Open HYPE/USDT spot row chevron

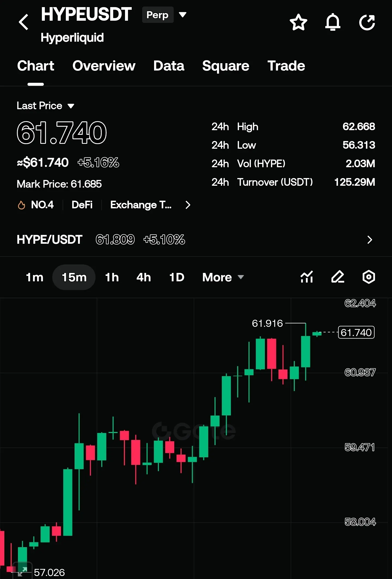point(369,240)
